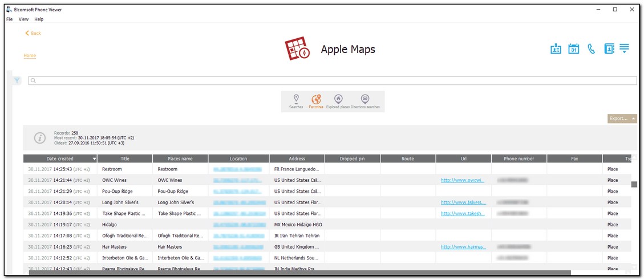Image resolution: width=644 pixels, height=280 pixels.
Task: Open the ID badge icon at top right
Action: click(556, 49)
